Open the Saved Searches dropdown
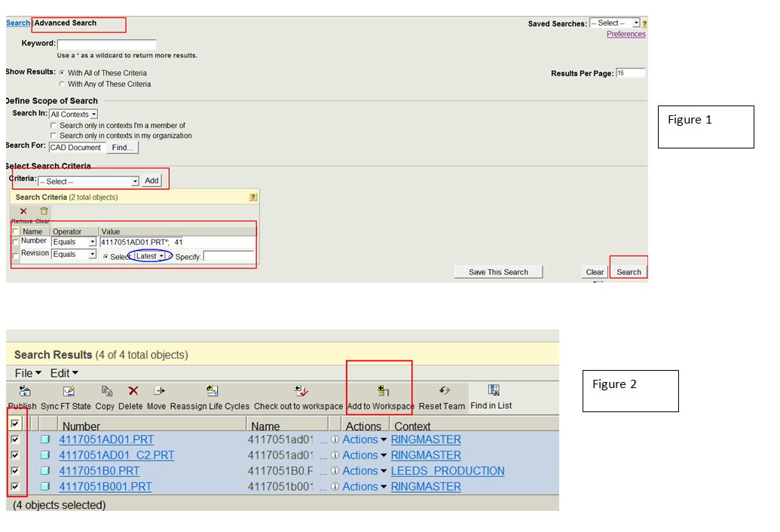Image resolution: width=780 pixels, height=532 pixels. pos(614,23)
